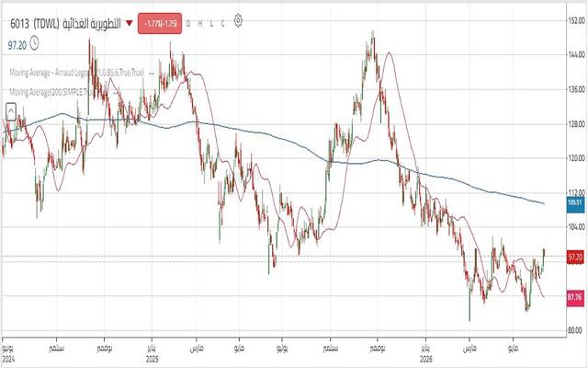The image size is (588, 368).
Task: Click the red -1.77% change badge
Action: pyautogui.click(x=160, y=23)
